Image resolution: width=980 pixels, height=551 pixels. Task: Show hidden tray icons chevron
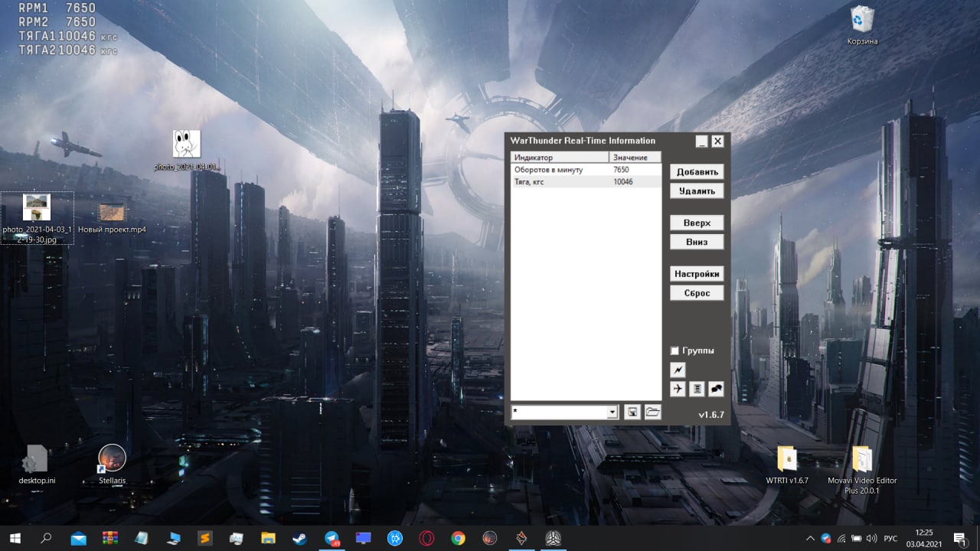point(810,539)
